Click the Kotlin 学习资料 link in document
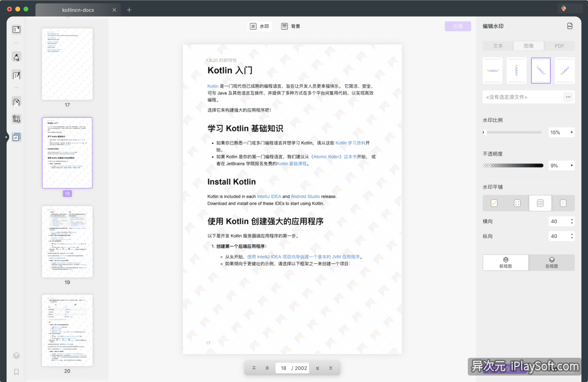The width and height of the screenshot is (588, 382). (x=350, y=143)
